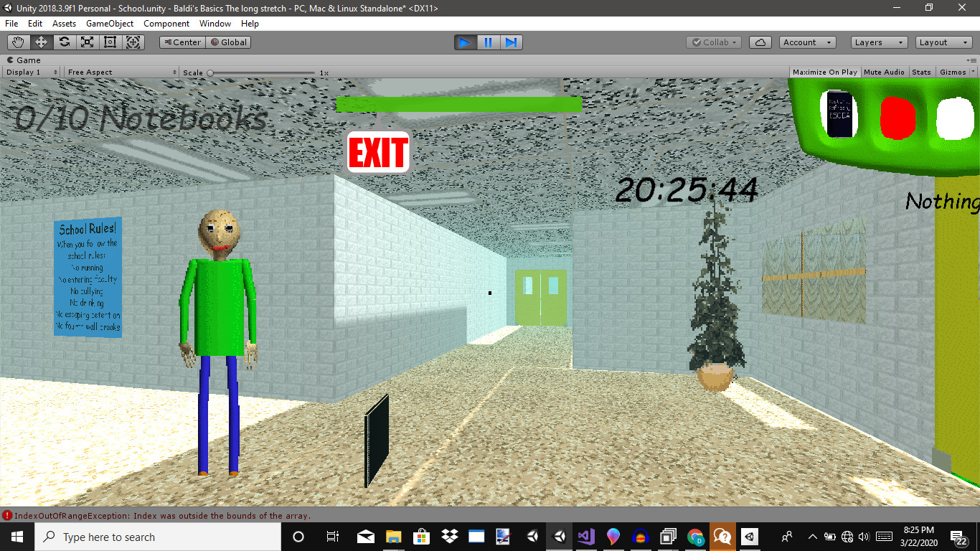
Task: Select the combined Transform tool
Action: pos(133,42)
